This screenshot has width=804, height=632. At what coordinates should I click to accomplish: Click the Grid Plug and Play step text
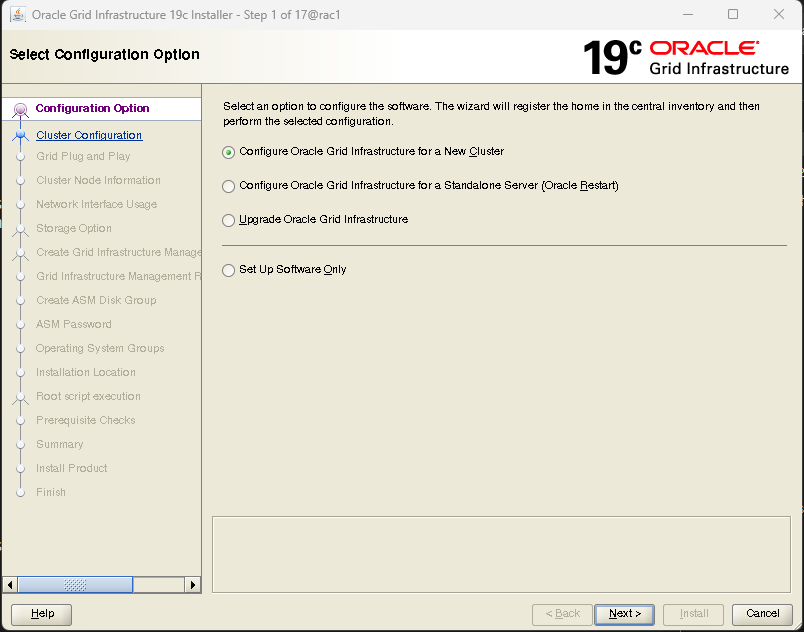pos(83,156)
